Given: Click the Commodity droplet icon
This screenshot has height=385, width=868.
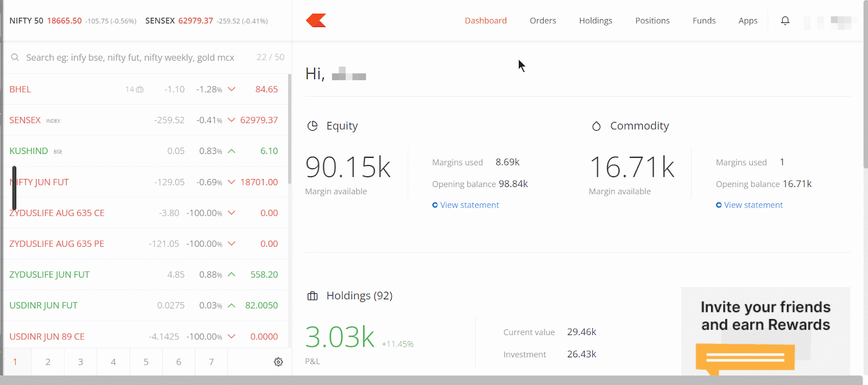Looking at the screenshot, I should pyautogui.click(x=596, y=126).
